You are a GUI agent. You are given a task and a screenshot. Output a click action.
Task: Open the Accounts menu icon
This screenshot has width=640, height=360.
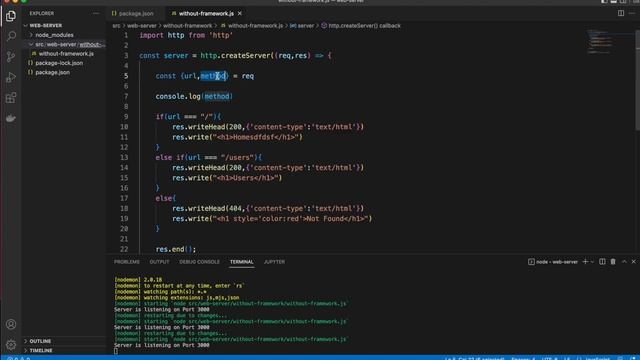pyautogui.click(x=11, y=324)
